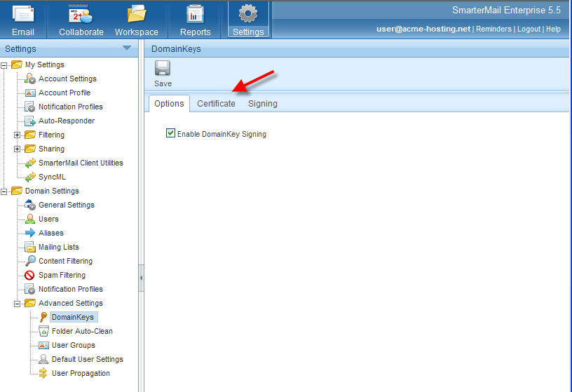Click the User Groups card icon
Screen dimensions: 572x392
pyautogui.click(x=43, y=345)
